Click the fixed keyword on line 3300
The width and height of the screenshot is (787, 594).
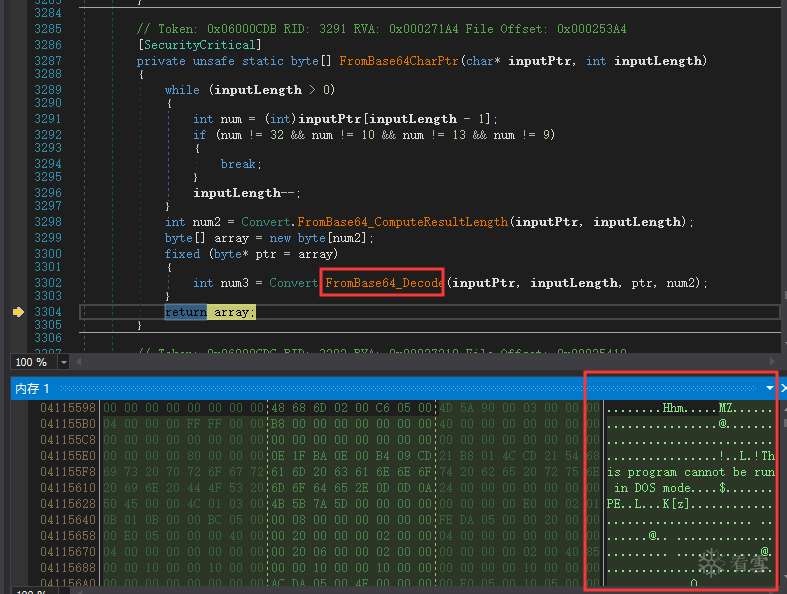pyautogui.click(x=182, y=254)
